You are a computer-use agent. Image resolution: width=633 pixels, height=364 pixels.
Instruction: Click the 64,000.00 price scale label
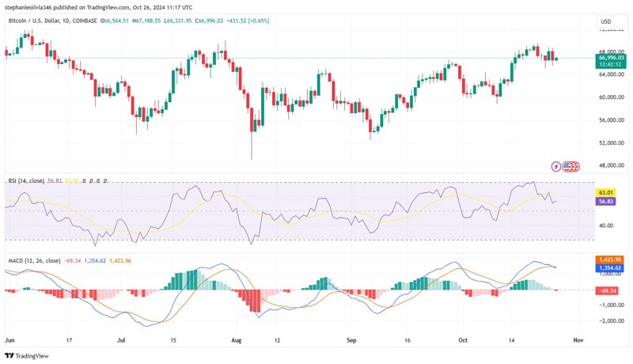[611, 74]
